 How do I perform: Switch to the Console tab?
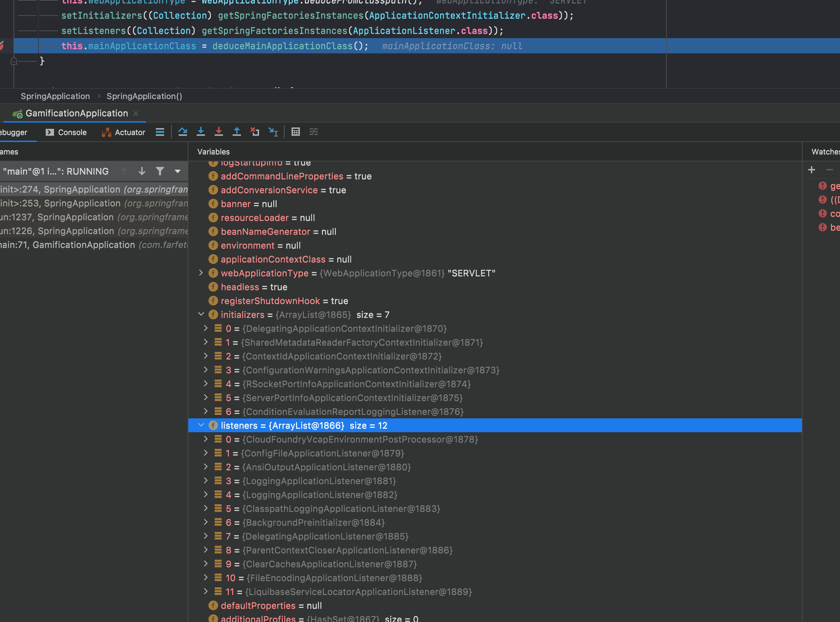point(66,132)
